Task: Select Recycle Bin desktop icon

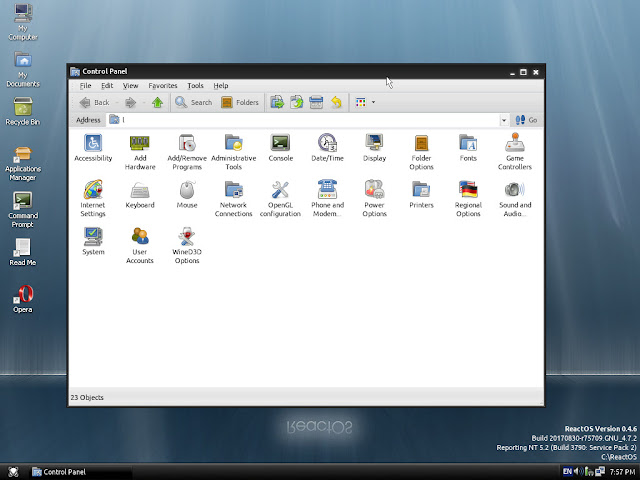Action: pyautogui.click(x=23, y=111)
